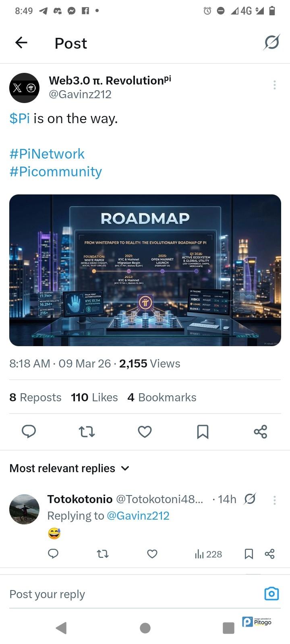Image resolution: width=290 pixels, height=644 pixels.
Task: Repost the main $Pi post
Action: click(87, 431)
